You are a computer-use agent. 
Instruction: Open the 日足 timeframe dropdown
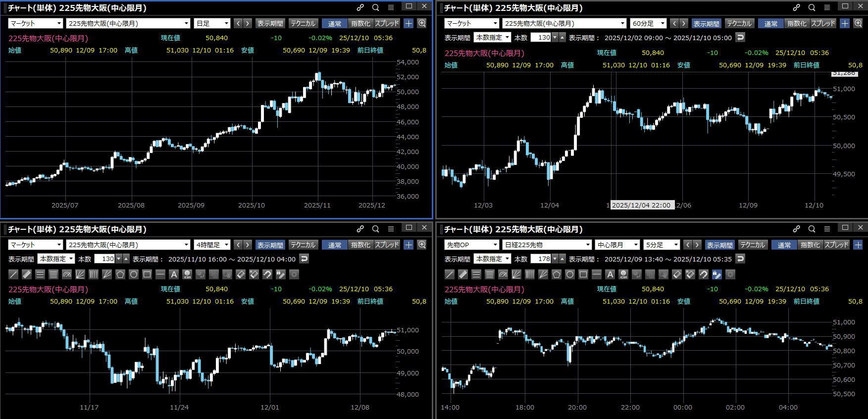pyautogui.click(x=212, y=23)
